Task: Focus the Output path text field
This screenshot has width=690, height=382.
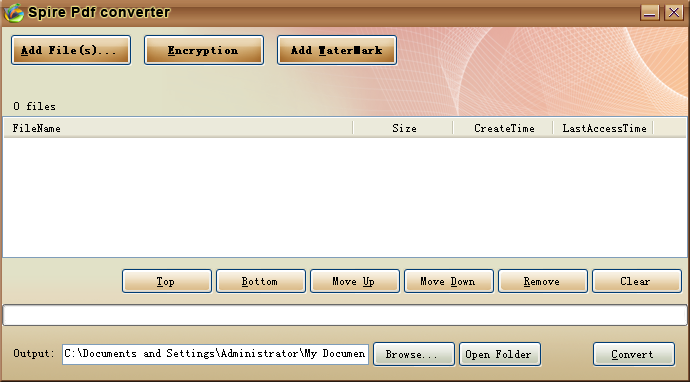Action: pos(215,354)
